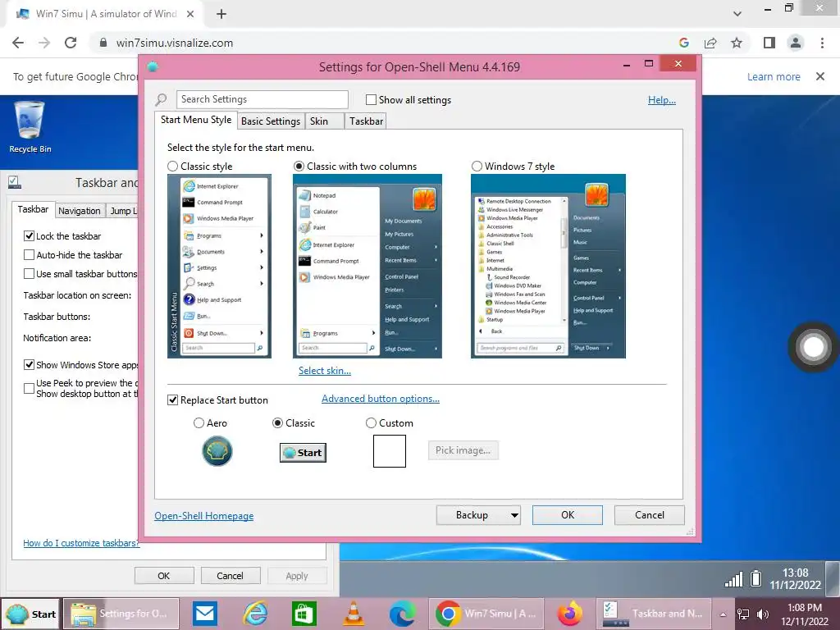The height and width of the screenshot is (630, 840).
Task: Launch Internet Explorer from taskbar
Action: click(x=255, y=614)
